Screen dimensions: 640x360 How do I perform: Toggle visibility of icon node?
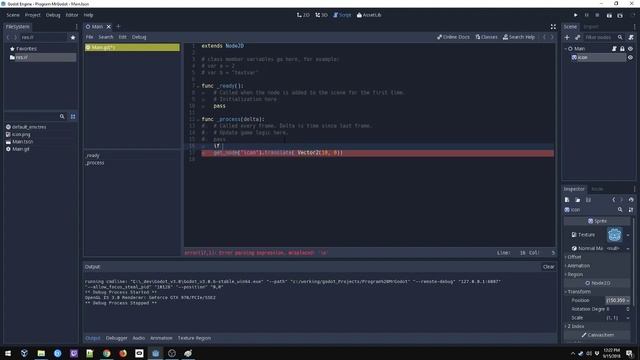click(x=630, y=58)
